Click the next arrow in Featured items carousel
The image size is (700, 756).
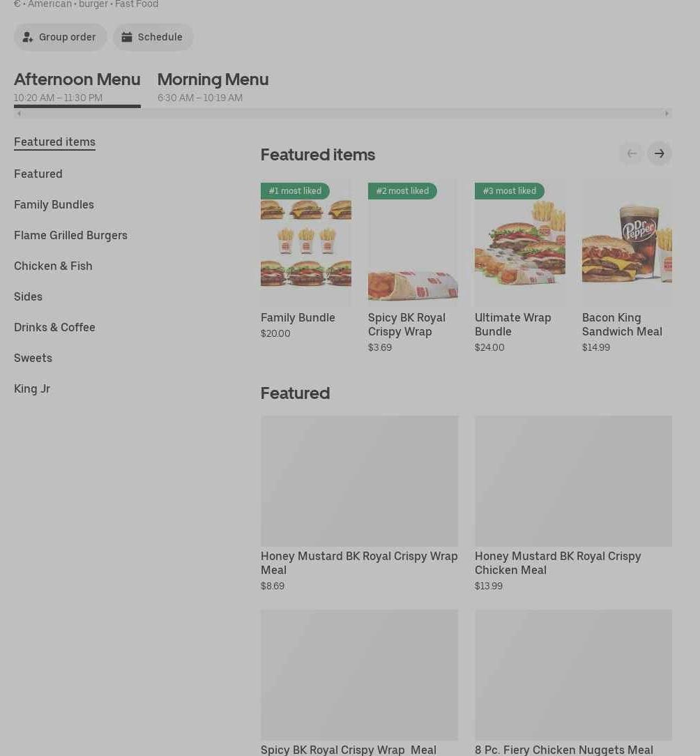(x=659, y=153)
